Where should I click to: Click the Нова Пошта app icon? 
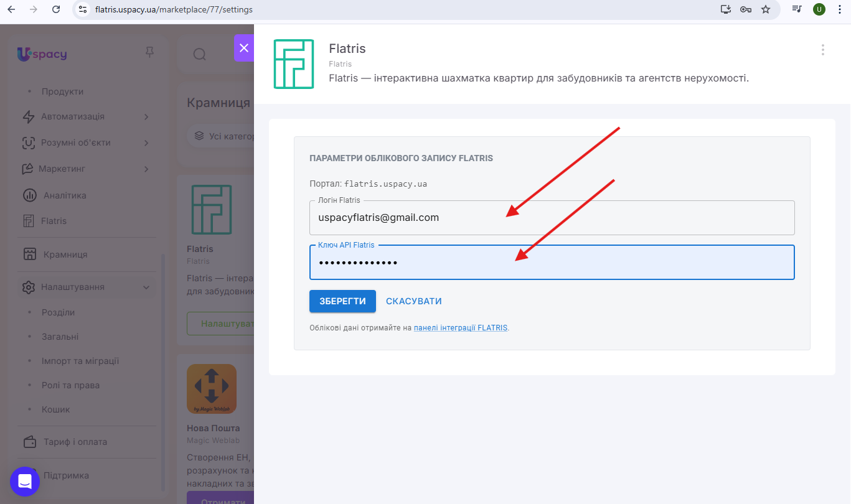[212, 389]
